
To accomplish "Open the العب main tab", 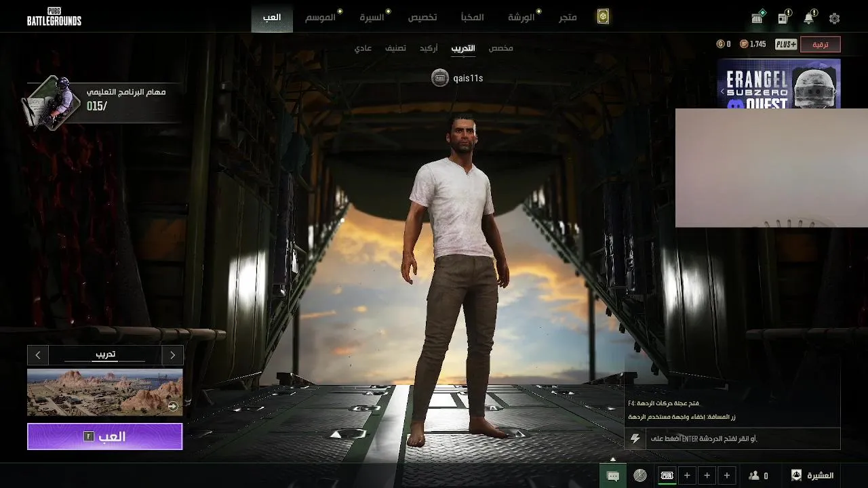I will click(272, 17).
